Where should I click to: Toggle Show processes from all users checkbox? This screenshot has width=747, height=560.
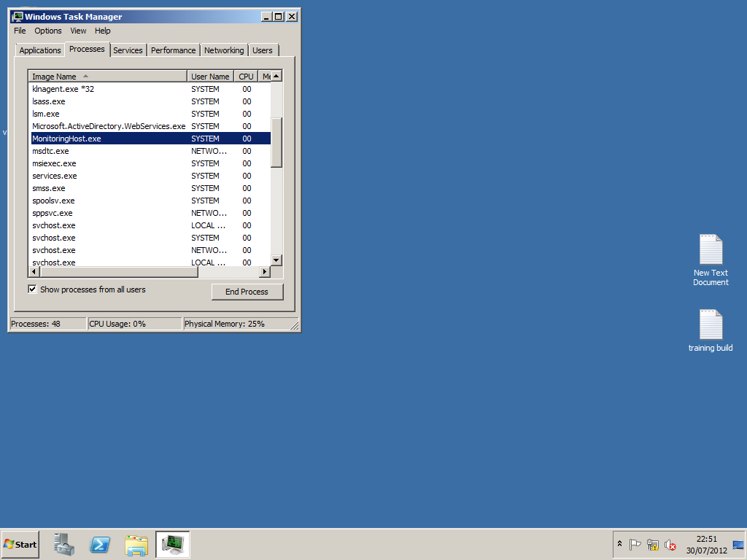point(32,289)
